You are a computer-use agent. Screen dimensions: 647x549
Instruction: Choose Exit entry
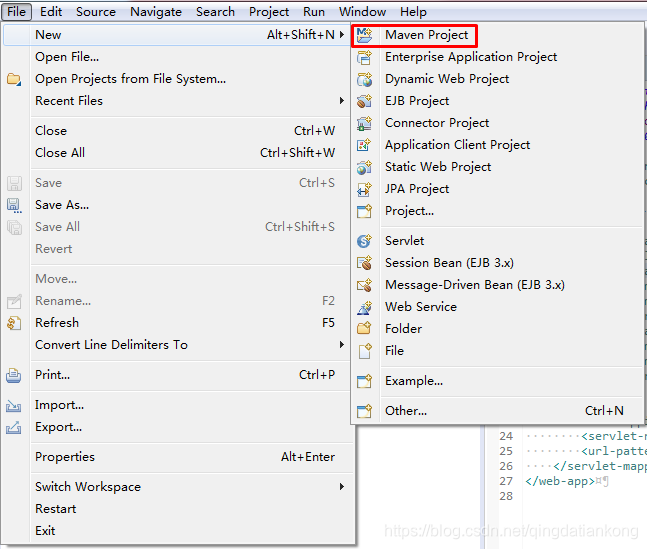point(177,531)
